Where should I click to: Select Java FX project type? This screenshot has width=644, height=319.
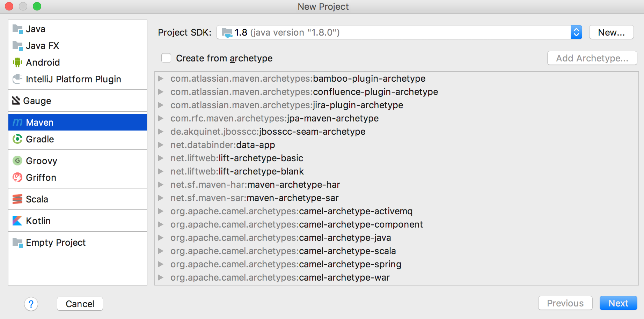(x=42, y=46)
